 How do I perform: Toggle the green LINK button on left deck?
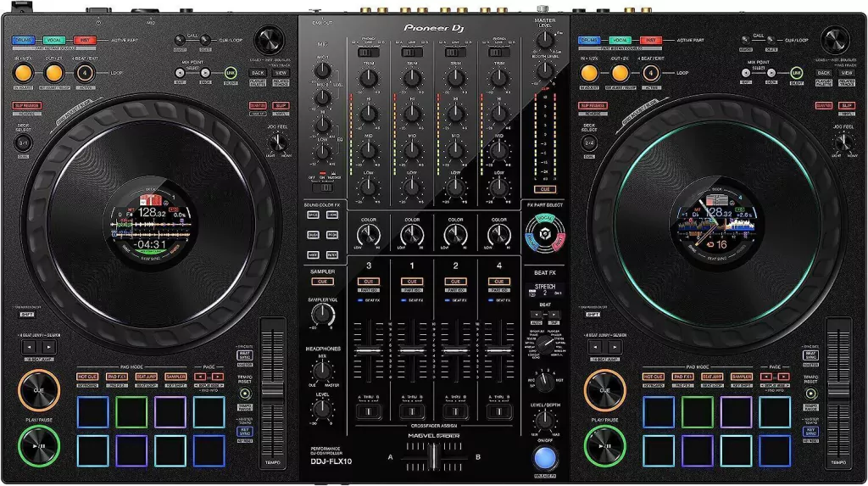[x=231, y=73]
